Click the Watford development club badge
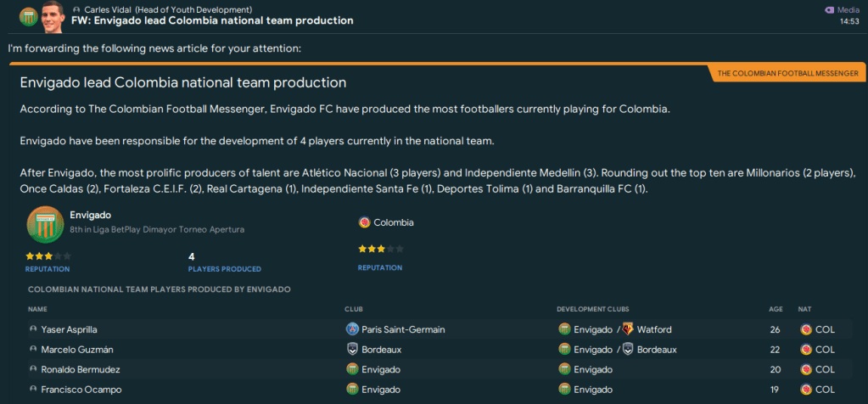868x404 pixels. 628,329
